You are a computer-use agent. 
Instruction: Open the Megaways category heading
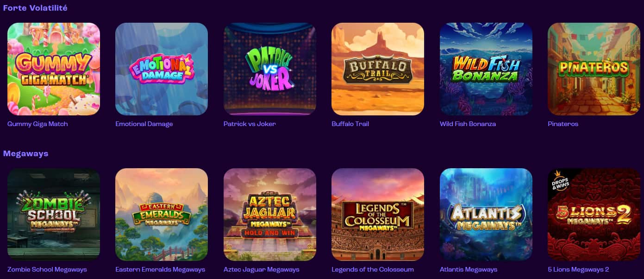[x=25, y=153]
